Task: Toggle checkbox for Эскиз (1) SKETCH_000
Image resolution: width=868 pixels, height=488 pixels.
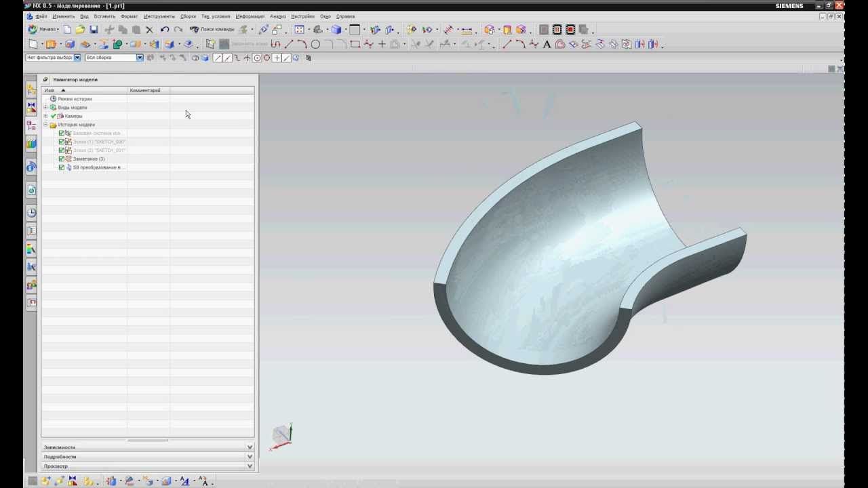Action: 62,142
